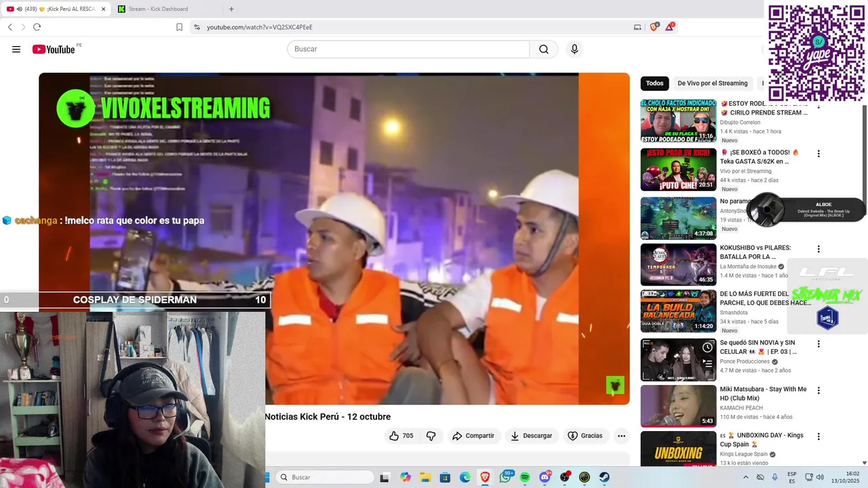The height and width of the screenshot is (488, 868).
Task: Switch to Stream - Kick Dashboard tab
Action: tap(158, 9)
